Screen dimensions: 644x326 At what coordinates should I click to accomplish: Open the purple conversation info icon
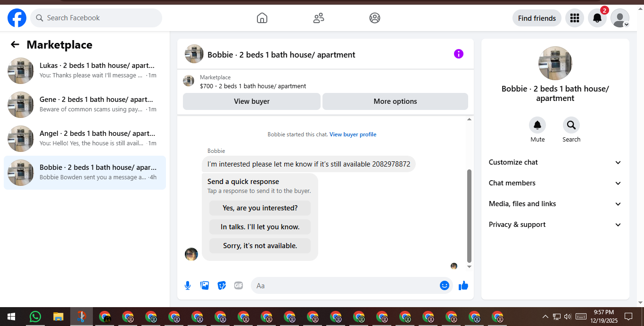click(459, 54)
